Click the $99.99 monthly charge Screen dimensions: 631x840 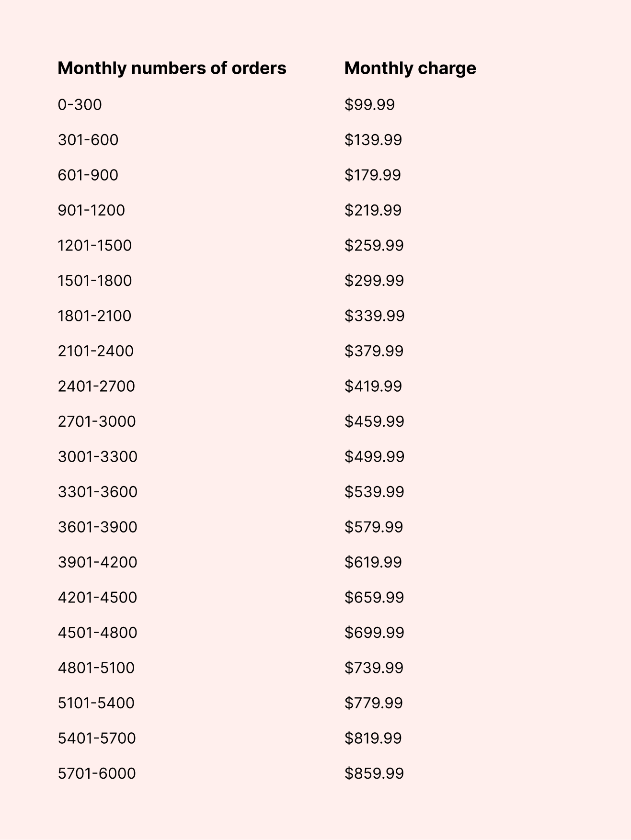coord(369,104)
